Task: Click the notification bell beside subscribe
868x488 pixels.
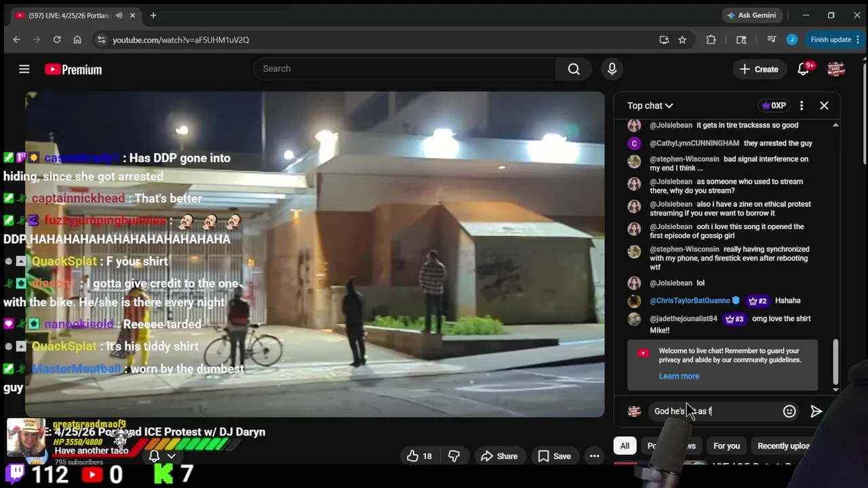Action: click(154, 456)
